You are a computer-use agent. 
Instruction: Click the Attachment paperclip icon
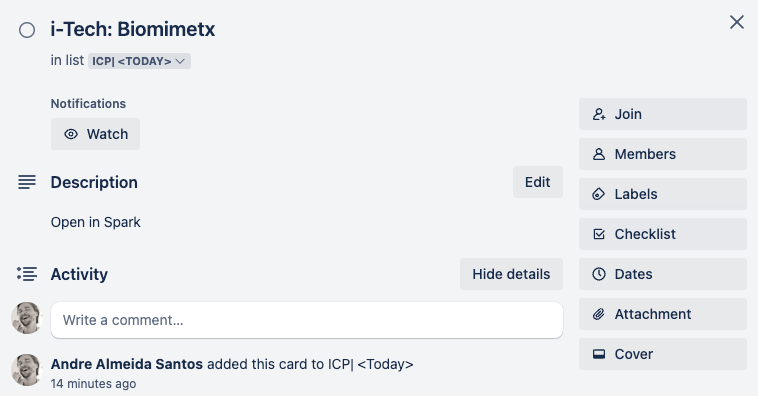[598, 314]
